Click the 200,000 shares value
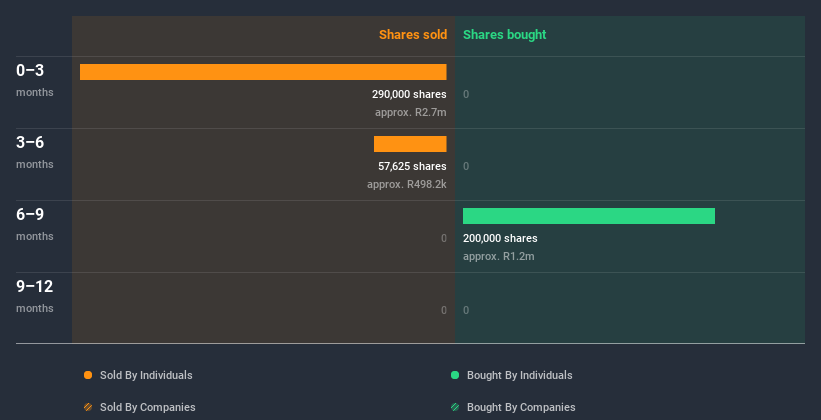This screenshot has height=420, width=821. [500, 238]
